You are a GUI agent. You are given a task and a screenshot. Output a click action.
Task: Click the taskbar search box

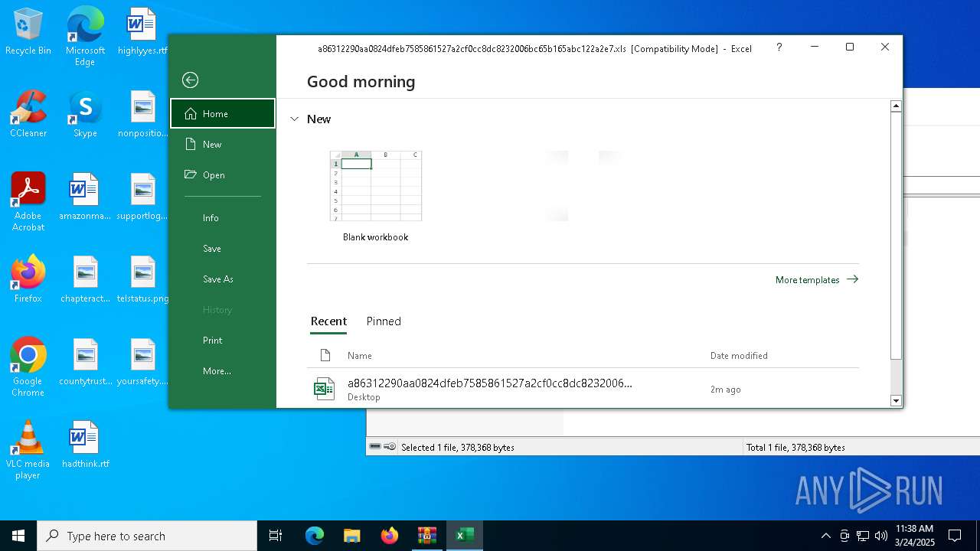pyautogui.click(x=147, y=536)
